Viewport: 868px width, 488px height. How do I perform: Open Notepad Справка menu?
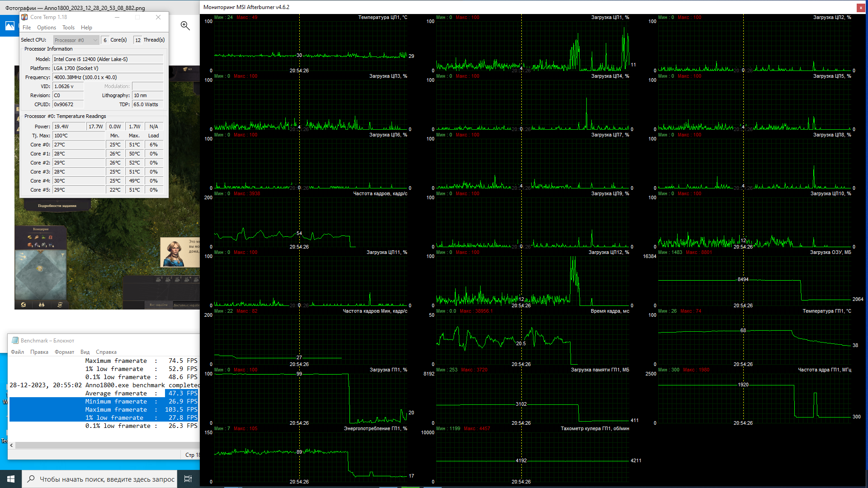tap(106, 352)
